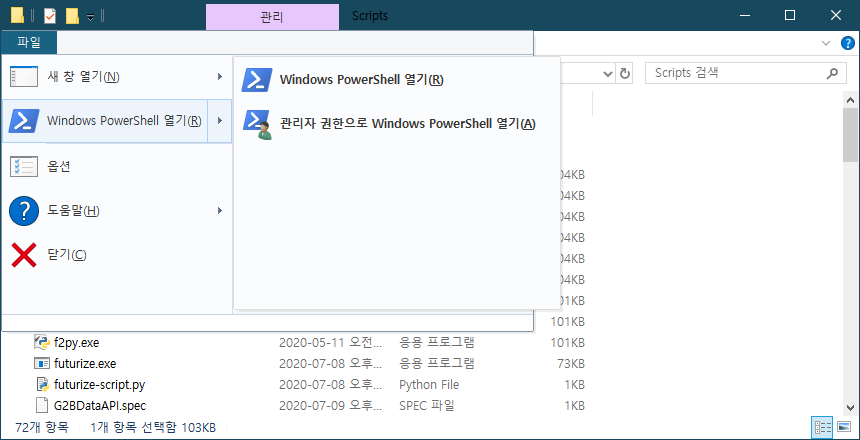
Task: Click the f2py.exe file icon
Action: pos(42,342)
